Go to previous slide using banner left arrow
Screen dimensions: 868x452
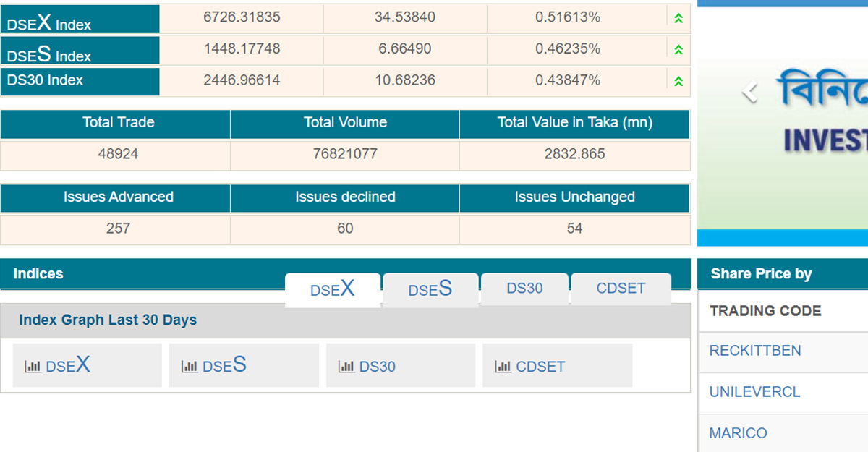click(750, 93)
